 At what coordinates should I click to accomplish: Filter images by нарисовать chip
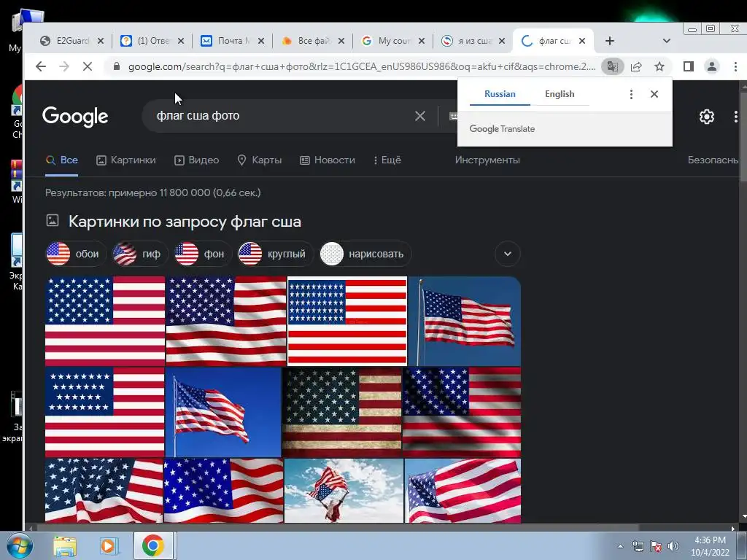[x=365, y=254]
